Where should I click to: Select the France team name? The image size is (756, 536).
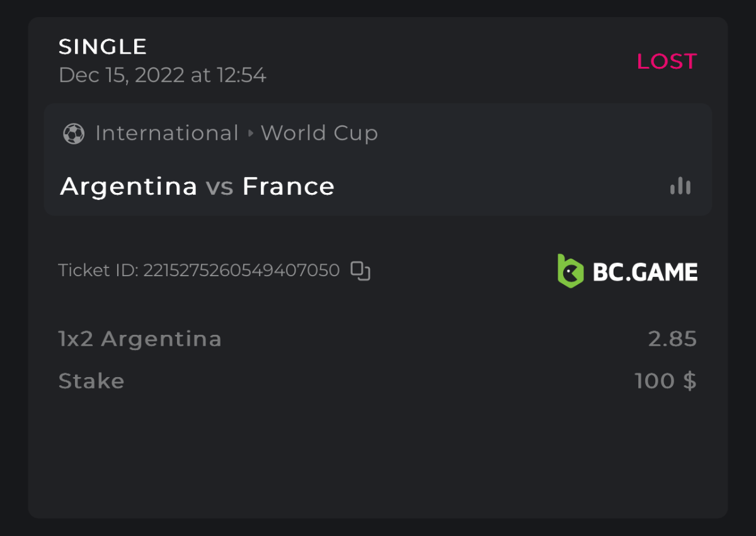click(x=289, y=187)
